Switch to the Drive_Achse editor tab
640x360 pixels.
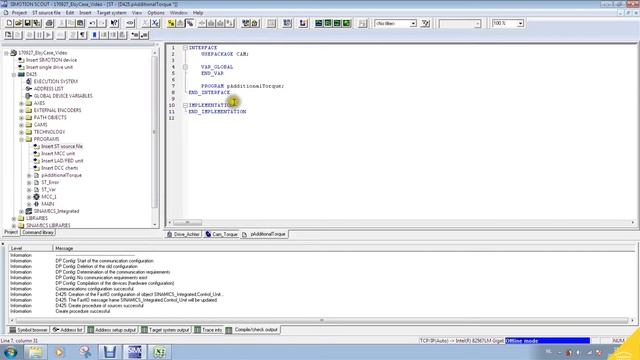183,234
